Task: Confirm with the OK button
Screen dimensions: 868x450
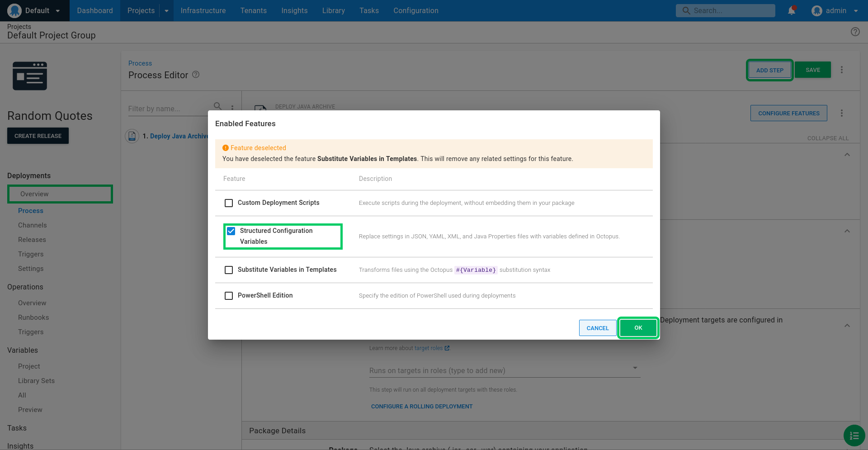Action: point(638,328)
